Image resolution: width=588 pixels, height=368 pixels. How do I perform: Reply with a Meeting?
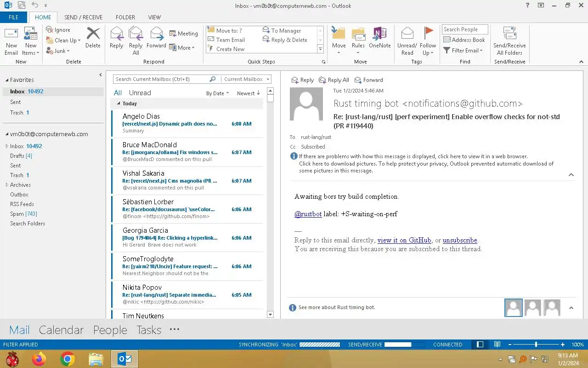183,34
